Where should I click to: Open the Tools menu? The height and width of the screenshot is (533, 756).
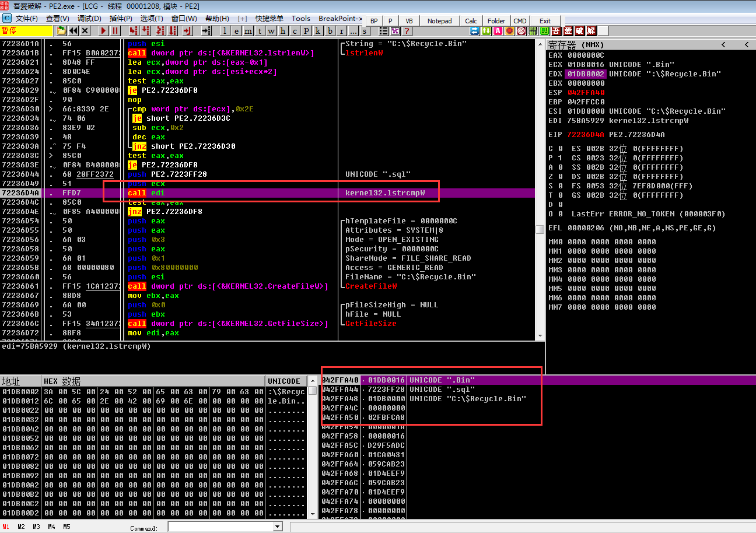pyautogui.click(x=301, y=19)
